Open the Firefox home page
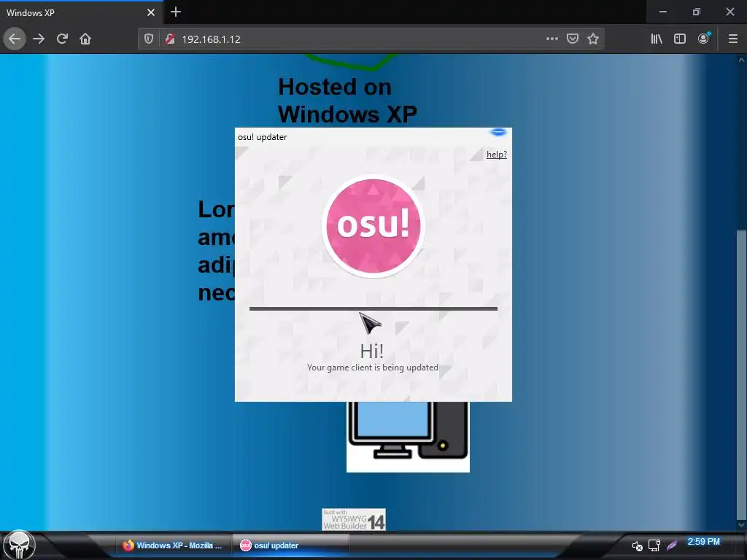The image size is (747, 560). tap(85, 39)
